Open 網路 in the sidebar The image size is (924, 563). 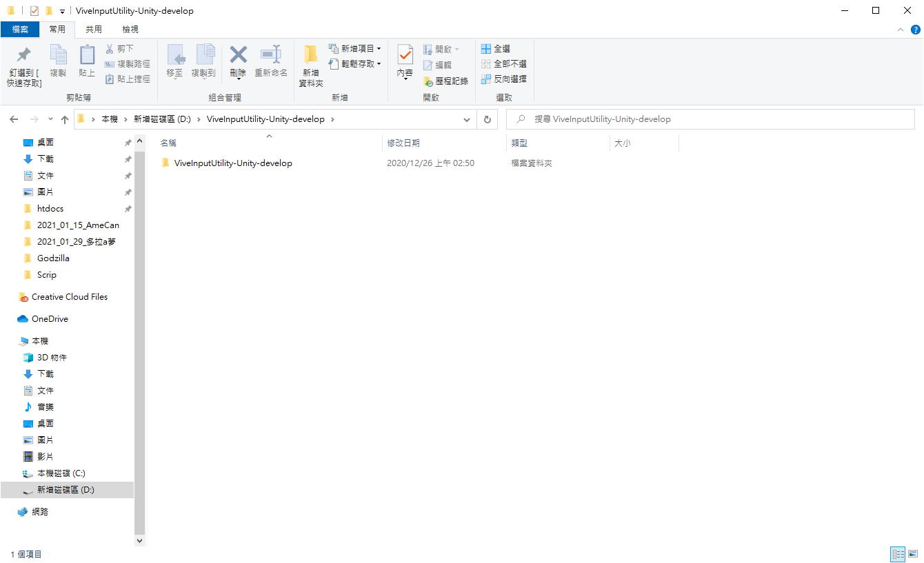[x=40, y=512]
